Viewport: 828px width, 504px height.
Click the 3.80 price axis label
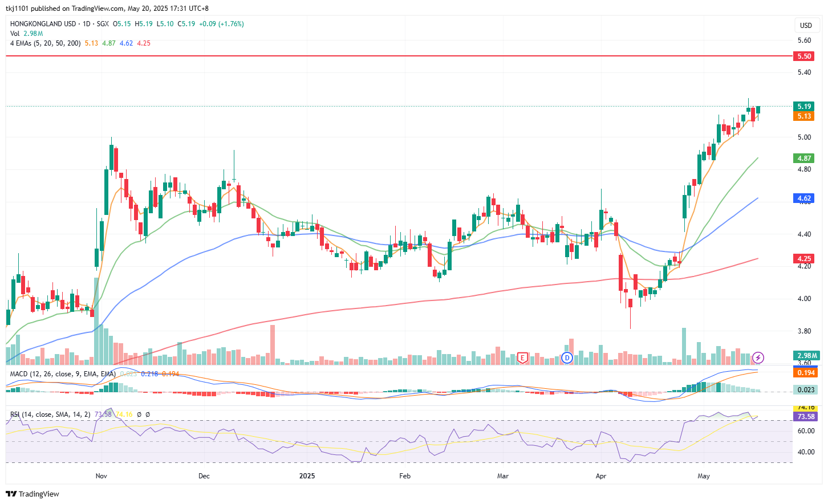(804, 331)
